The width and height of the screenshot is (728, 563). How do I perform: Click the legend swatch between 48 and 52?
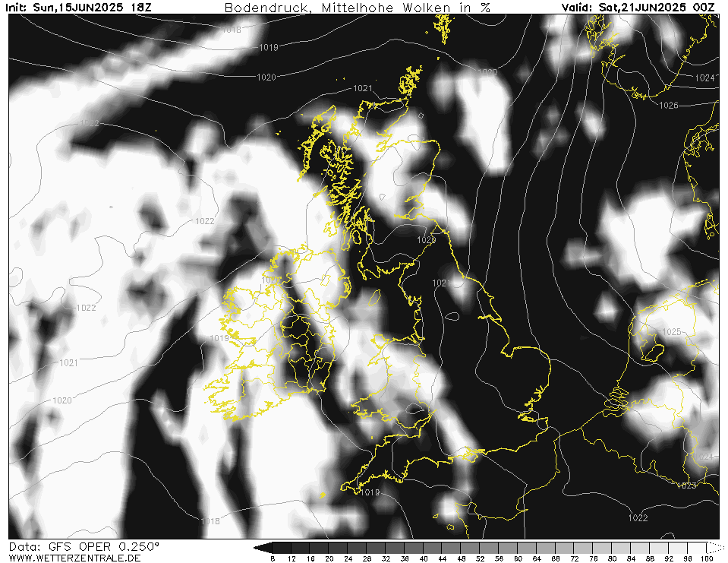pos(471,548)
